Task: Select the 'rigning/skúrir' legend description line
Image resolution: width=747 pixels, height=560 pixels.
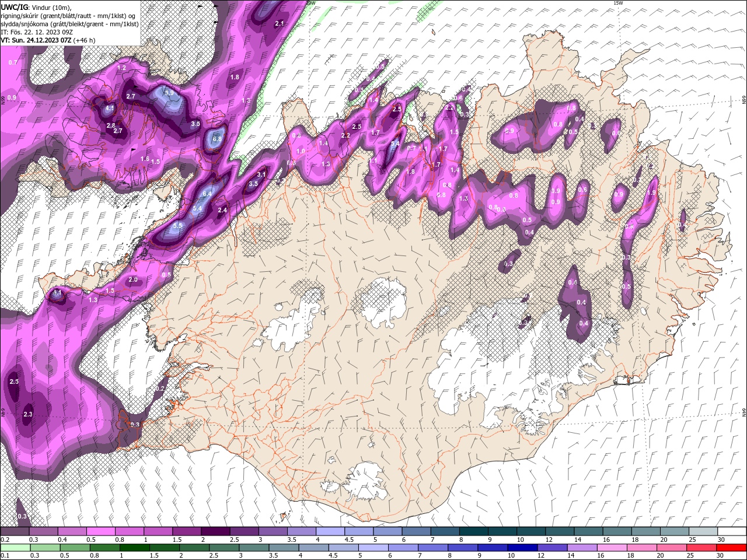Action: tap(69, 16)
